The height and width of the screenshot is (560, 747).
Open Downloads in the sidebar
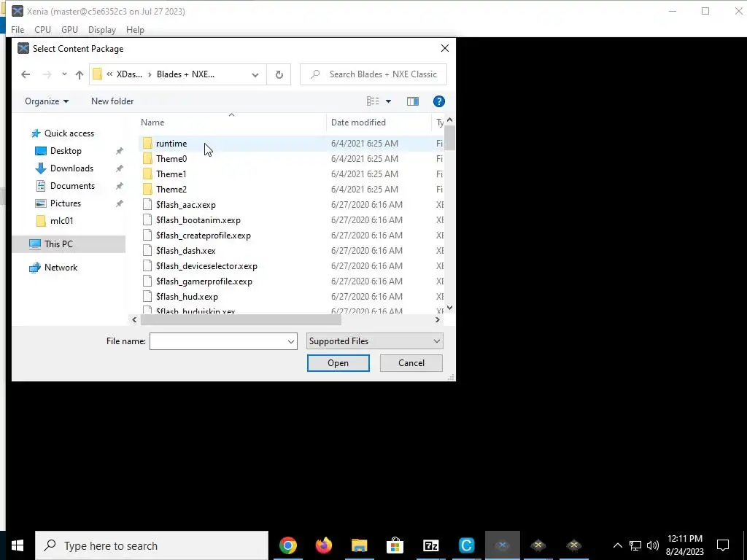click(72, 168)
